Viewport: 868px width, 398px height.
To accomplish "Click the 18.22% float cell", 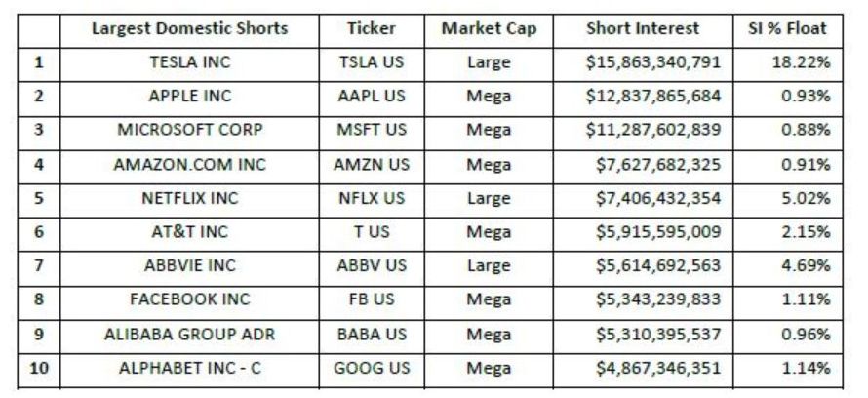I will [x=788, y=63].
